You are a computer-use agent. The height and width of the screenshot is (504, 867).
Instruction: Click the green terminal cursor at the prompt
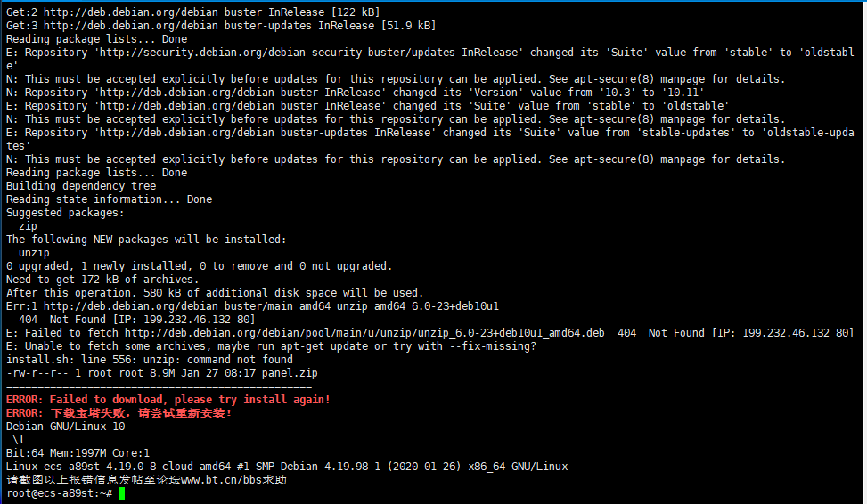122,493
